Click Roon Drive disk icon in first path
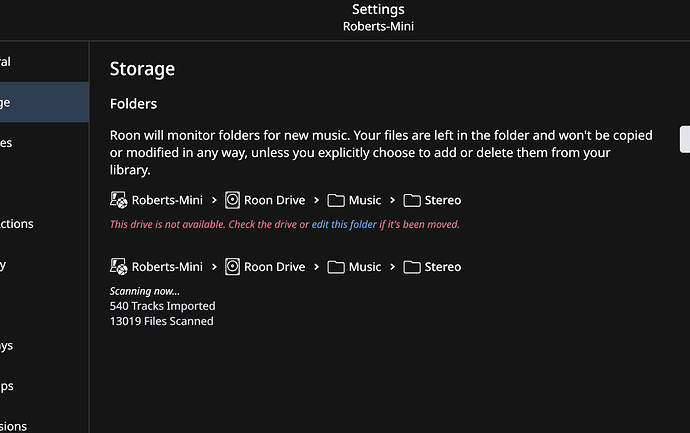This screenshot has width=690, height=433. [232, 200]
